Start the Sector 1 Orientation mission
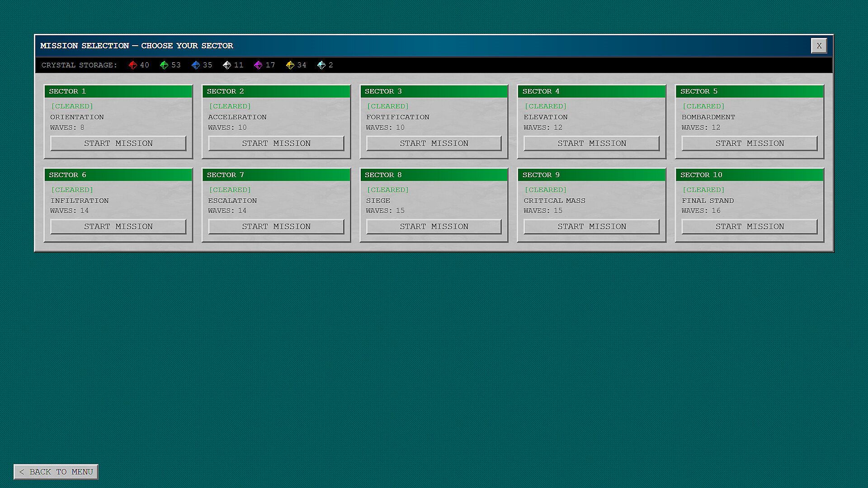 click(118, 143)
